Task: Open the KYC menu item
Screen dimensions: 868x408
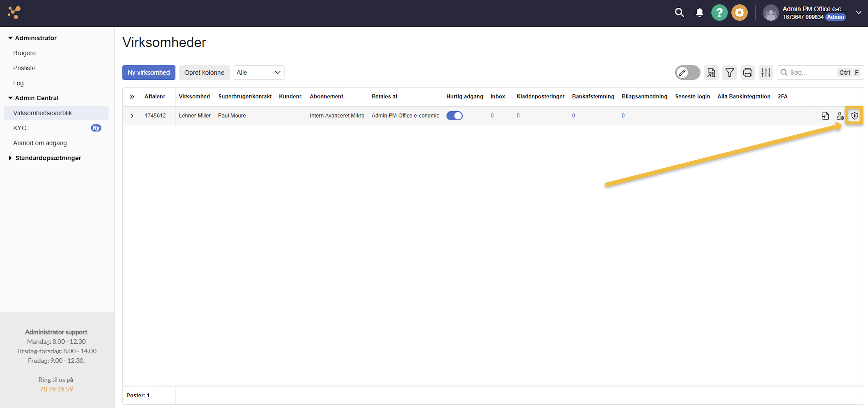Action: coord(20,128)
